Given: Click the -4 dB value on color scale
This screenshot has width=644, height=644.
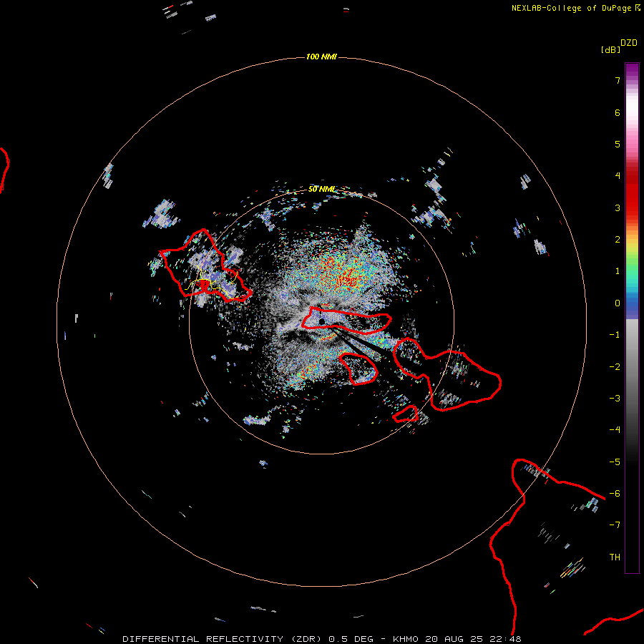Looking at the screenshot, I should tap(615, 429).
